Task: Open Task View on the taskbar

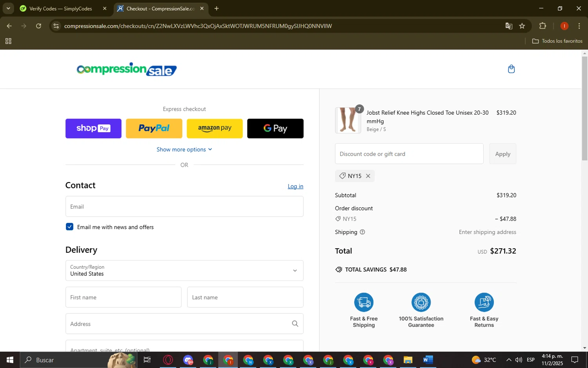Action: pyautogui.click(x=147, y=360)
